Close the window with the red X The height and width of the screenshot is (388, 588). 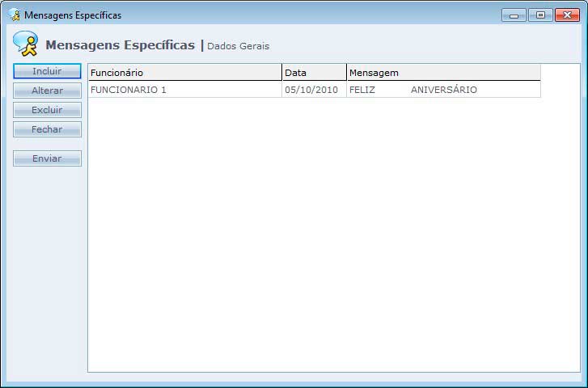point(567,15)
